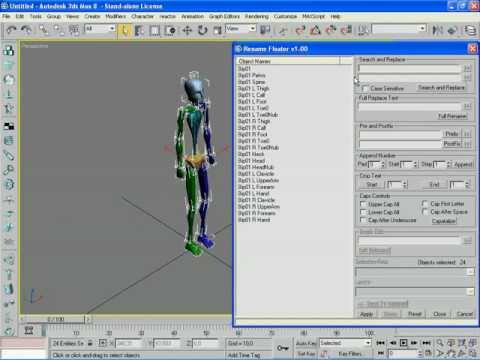Viewport: 480px width, 360px height.
Task: Click the Start spinner arrows in Append Number
Action: [415, 164]
